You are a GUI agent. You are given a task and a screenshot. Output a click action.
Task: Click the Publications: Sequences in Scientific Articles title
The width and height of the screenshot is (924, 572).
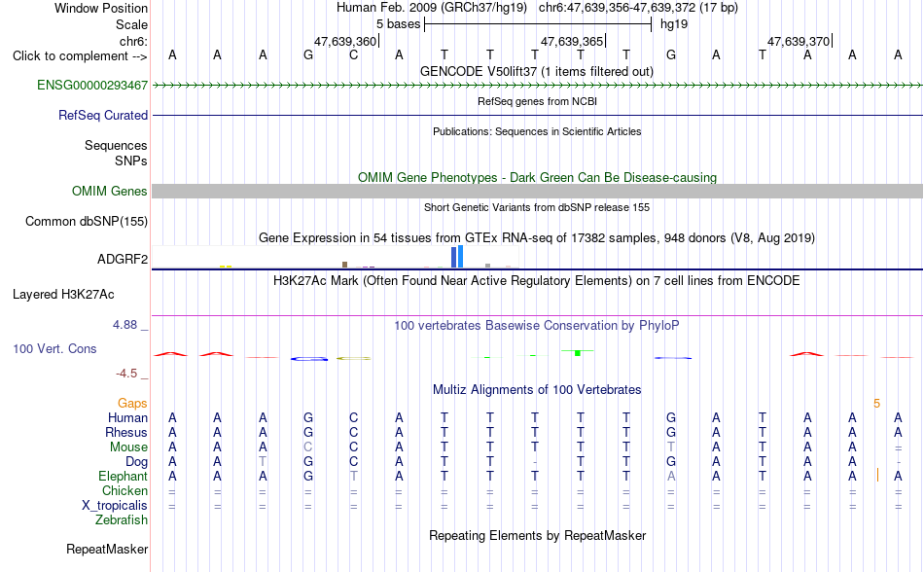537,131
